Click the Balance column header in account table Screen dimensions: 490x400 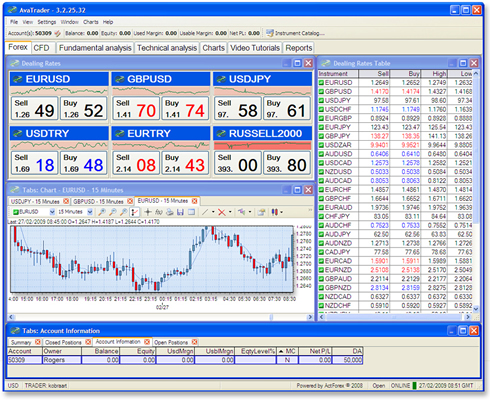101,351
